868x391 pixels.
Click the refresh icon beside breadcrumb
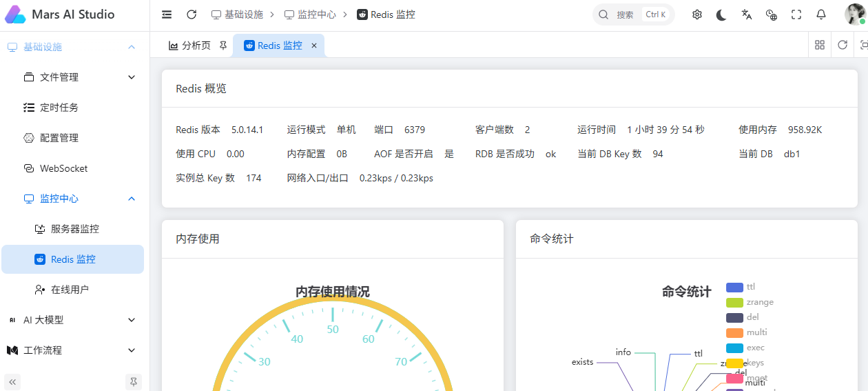coord(192,14)
